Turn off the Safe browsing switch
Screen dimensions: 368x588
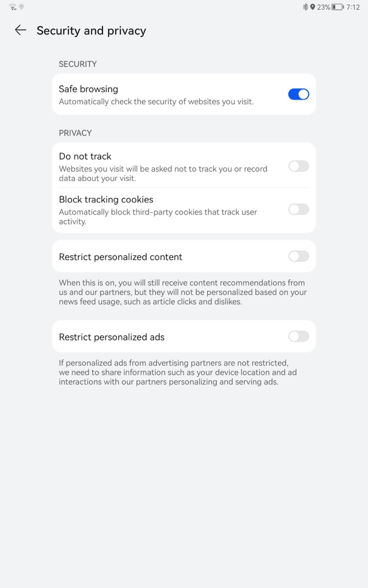coord(298,94)
